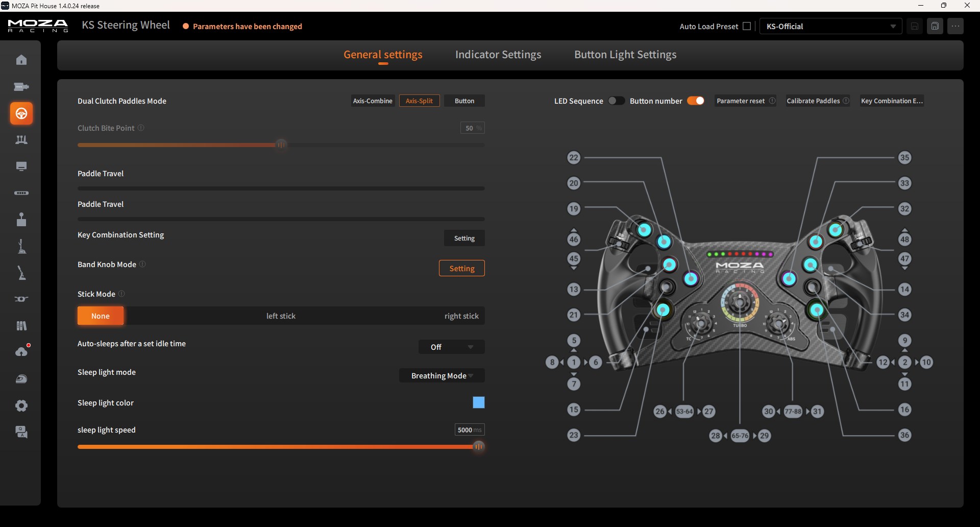Click the sleep light speed slider handle

(478, 446)
